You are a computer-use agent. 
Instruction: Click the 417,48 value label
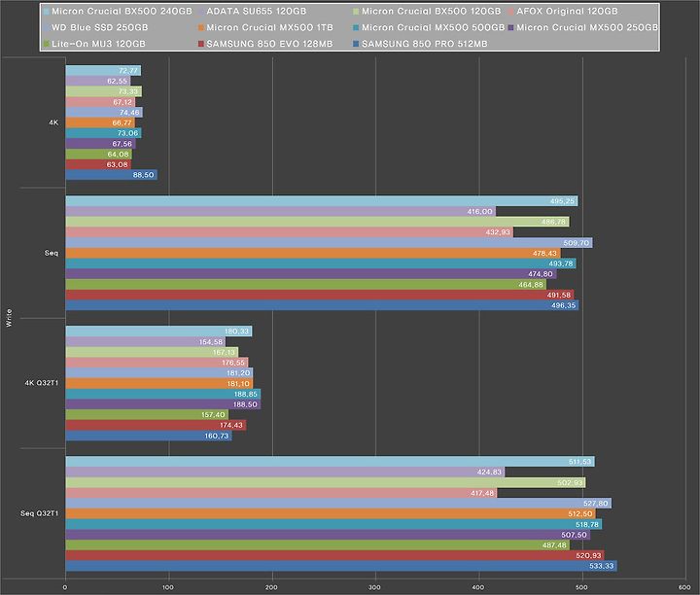coord(482,493)
